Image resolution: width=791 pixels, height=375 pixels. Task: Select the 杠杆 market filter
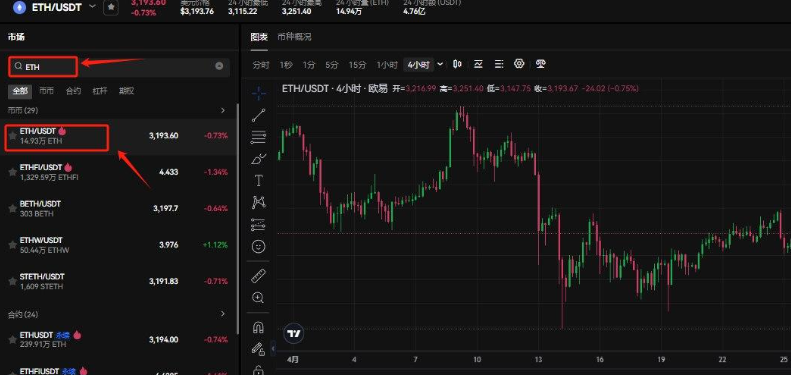[100, 91]
